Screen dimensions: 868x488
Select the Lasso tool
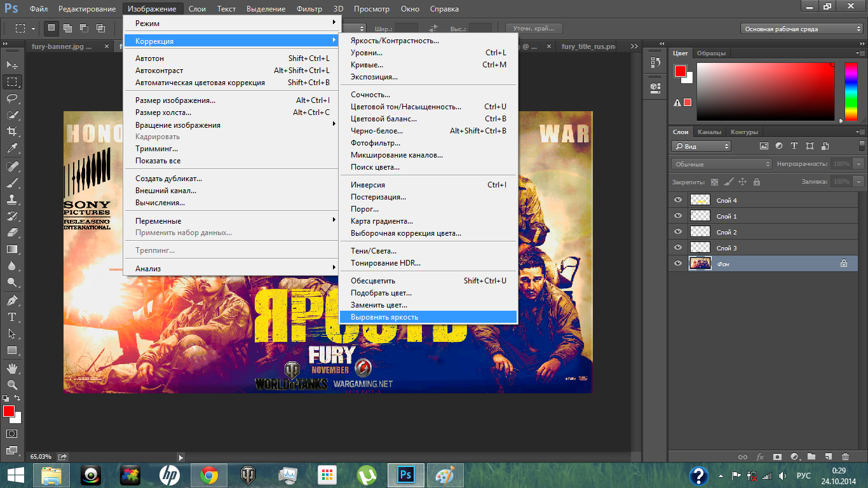[12, 98]
